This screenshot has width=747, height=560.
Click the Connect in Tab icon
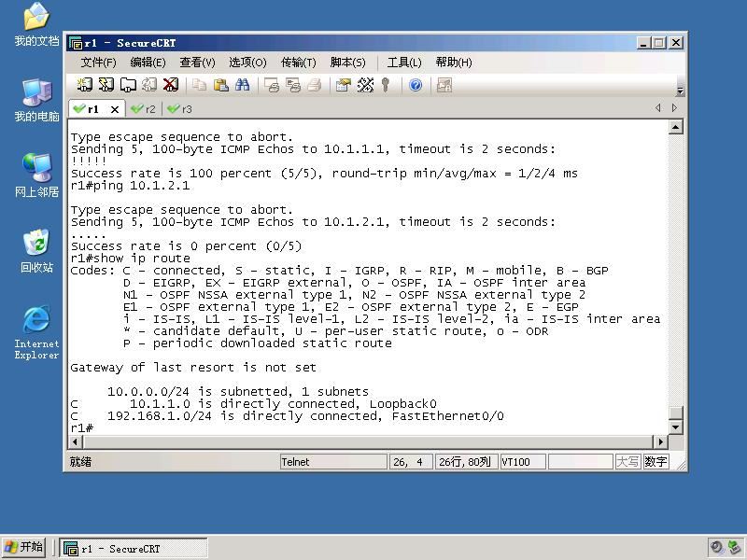point(128,85)
